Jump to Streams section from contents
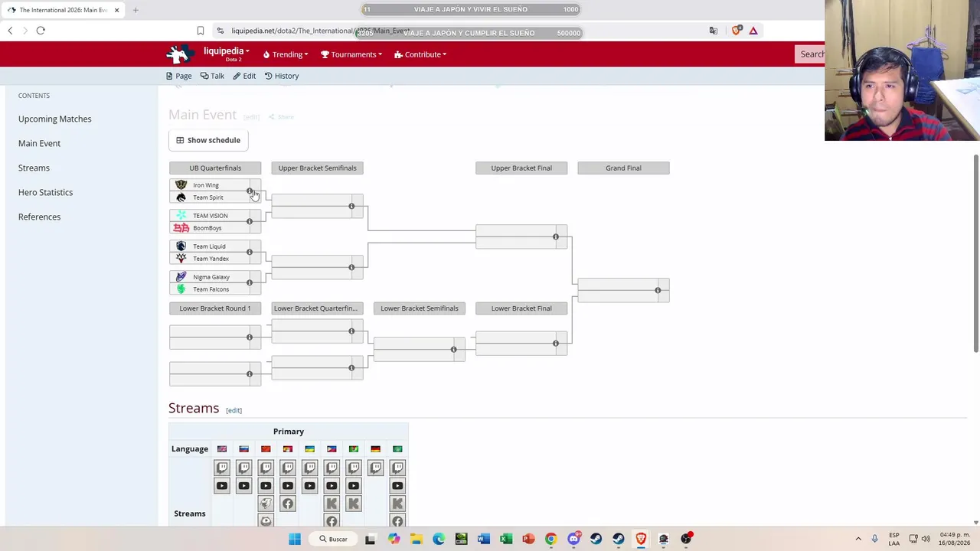Viewport: 980px width, 551px height. coord(34,168)
